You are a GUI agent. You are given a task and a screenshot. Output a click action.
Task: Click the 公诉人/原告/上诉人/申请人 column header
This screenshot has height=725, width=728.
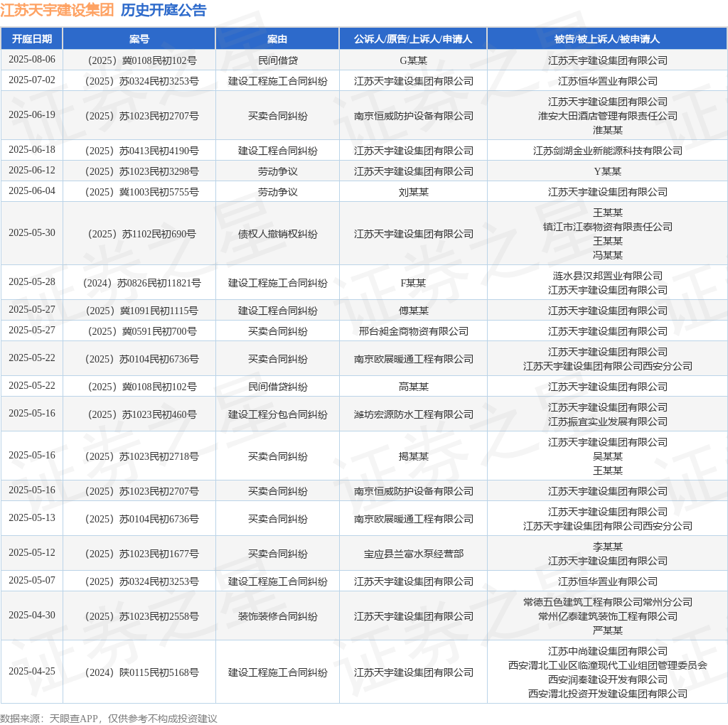[413, 39]
